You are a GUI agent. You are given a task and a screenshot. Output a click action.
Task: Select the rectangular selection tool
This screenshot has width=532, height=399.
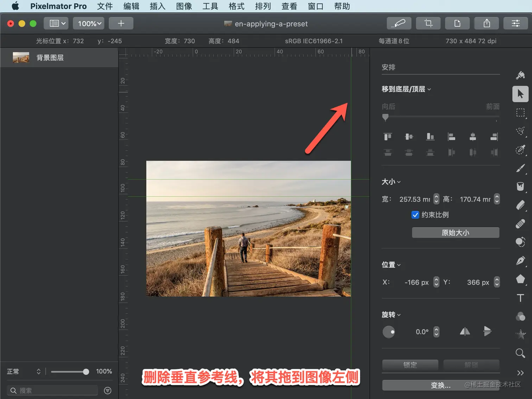tap(520, 113)
